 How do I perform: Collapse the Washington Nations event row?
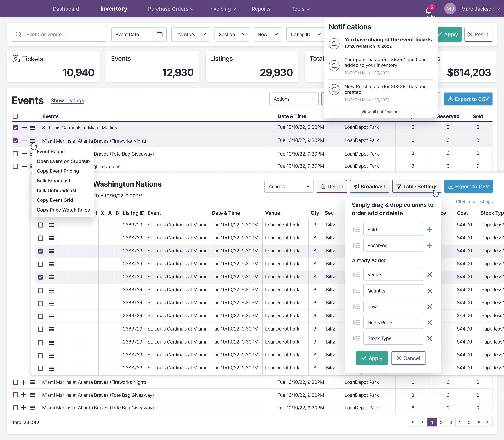24,167
